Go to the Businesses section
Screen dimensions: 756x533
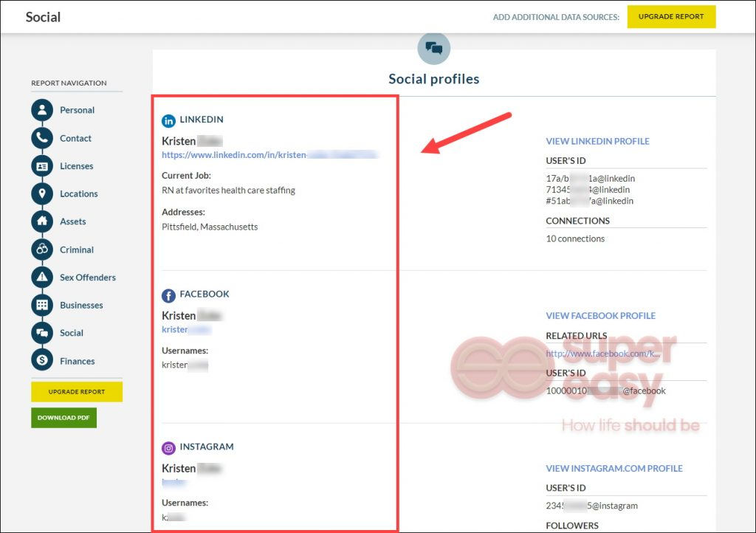pyautogui.click(x=81, y=305)
